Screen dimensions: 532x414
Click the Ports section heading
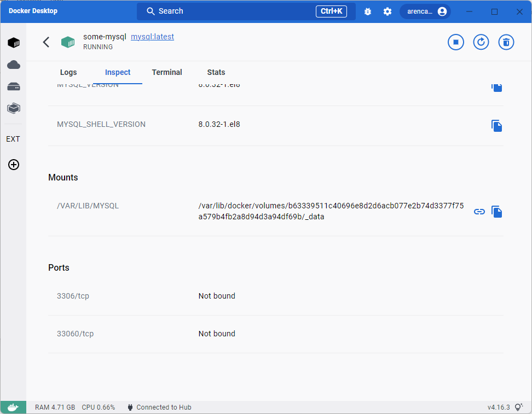[x=59, y=267]
